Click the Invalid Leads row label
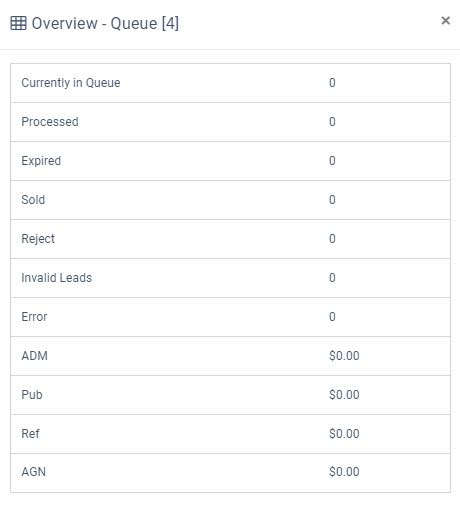 click(57, 278)
